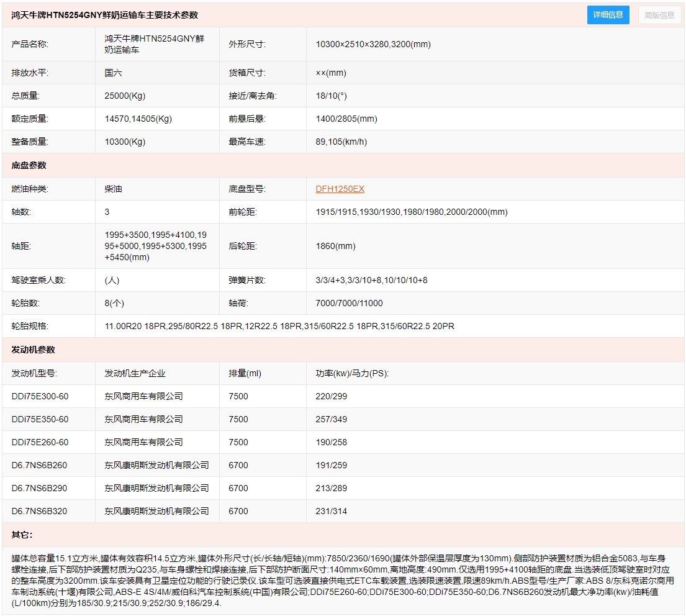
Task: Click the 轴数 value 3
Action: (x=107, y=212)
